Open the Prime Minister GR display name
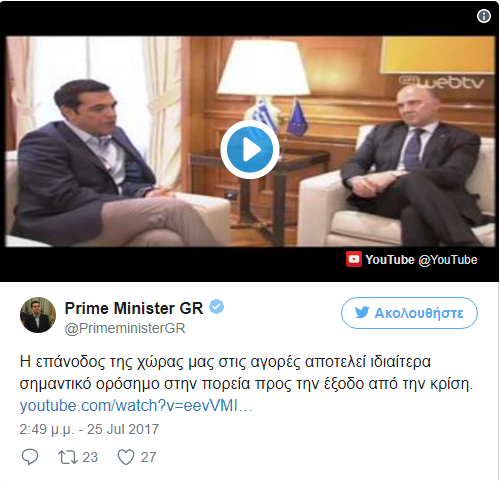500x481 pixels. point(134,308)
